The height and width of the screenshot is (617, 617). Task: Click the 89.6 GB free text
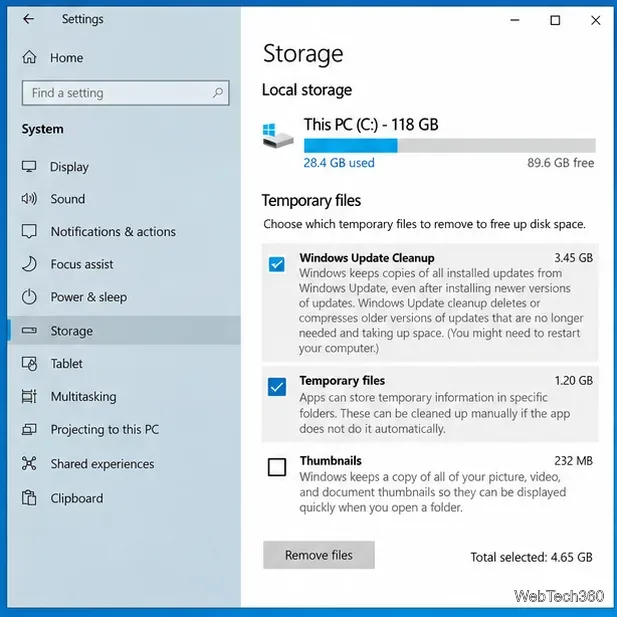tap(560, 163)
